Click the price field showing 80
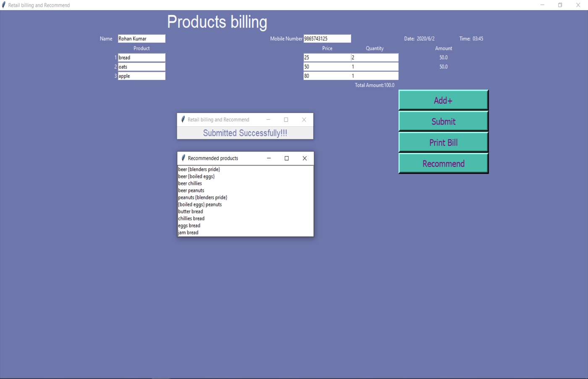This screenshot has height=379, width=588. tap(327, 76)
